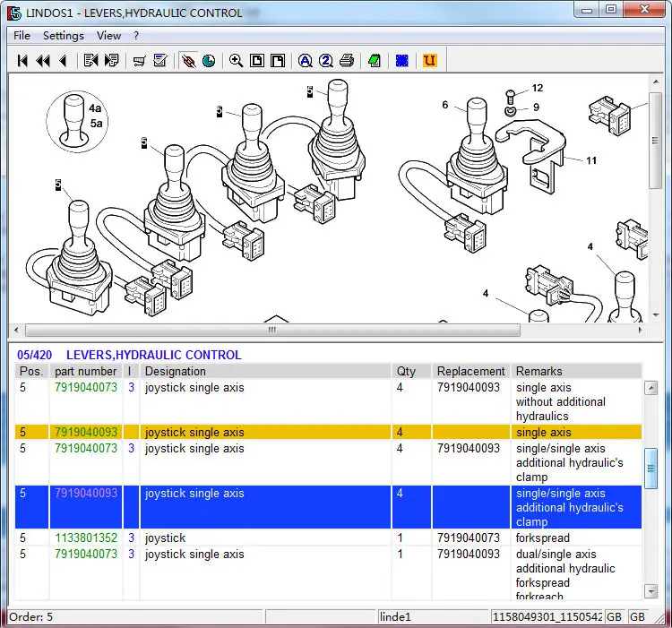Click the green clock icon
The height and width of the screenshot is (628, 672).
pos(209,61)
